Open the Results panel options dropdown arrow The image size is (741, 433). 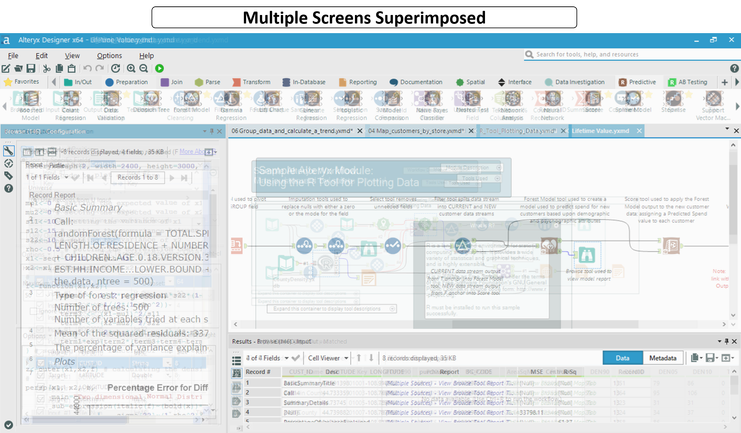point(719,341)
